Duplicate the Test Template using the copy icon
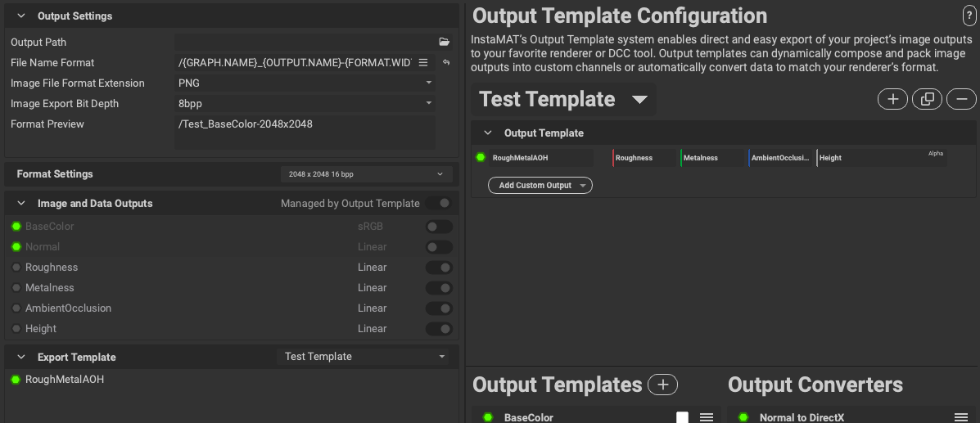This screenshot has width=980, height=423. point(927,99)
